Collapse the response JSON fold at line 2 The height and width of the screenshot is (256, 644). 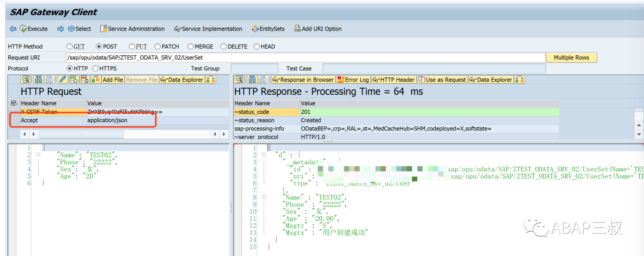[x=264, y=155]
